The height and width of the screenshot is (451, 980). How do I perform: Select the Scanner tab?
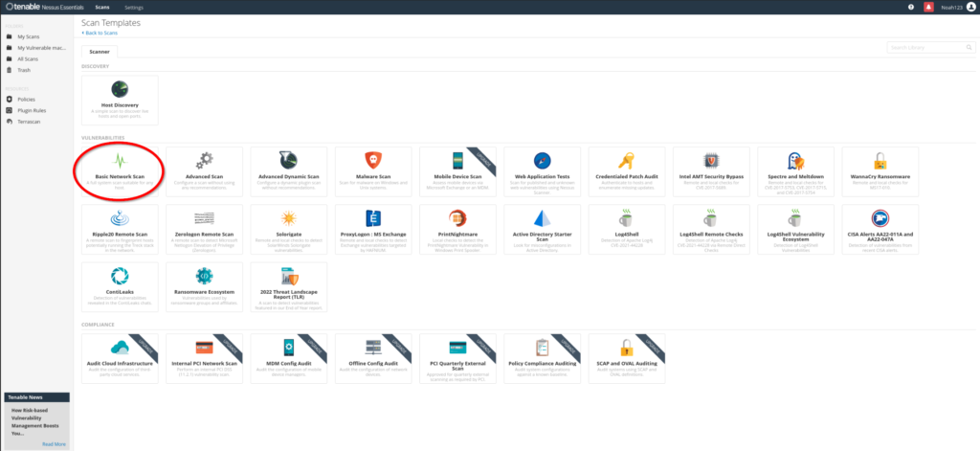[x=100, y=54]
